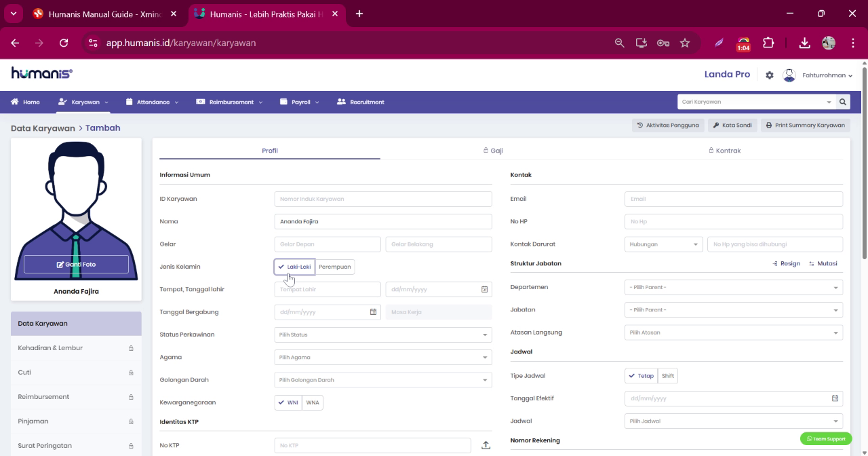Click the lock icon on the Cuti row
The height and width of the screenshot is (456, 868).
coord(131,373)
